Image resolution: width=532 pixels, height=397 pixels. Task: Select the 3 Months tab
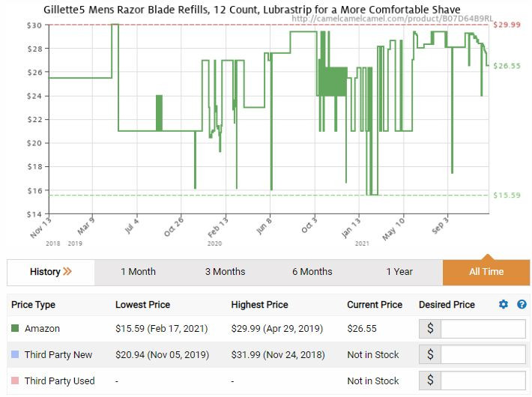click(225, 272)
